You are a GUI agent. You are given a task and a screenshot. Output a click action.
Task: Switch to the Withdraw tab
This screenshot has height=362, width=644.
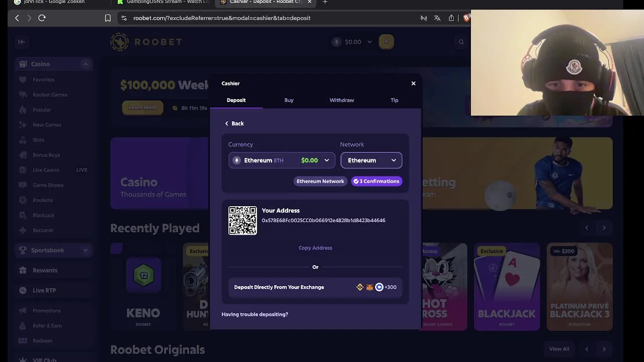coord(342,100)
